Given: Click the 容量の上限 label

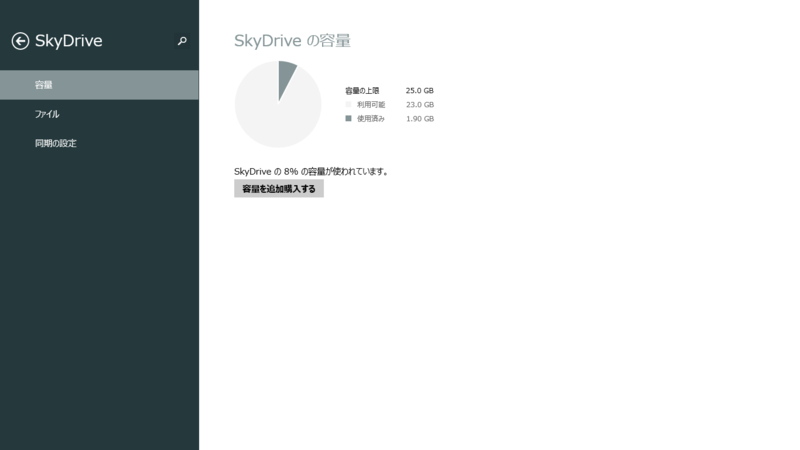Looking at the screenshot, I should click(362, 91).
